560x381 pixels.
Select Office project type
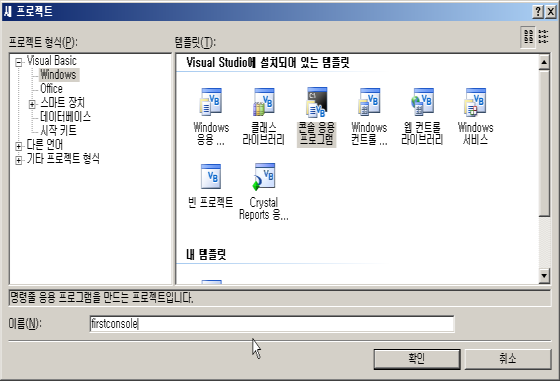pyautogui.click(x=51, y=88)
